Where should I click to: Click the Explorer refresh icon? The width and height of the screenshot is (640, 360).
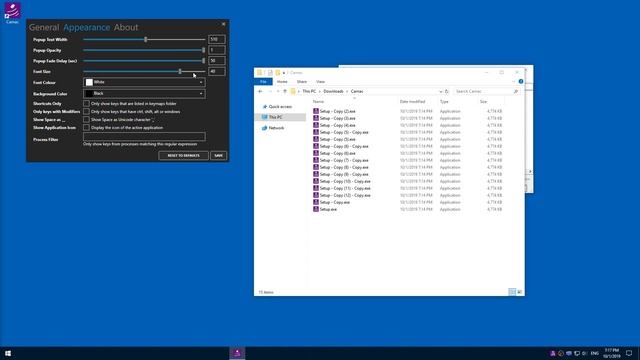click(447, 91)
